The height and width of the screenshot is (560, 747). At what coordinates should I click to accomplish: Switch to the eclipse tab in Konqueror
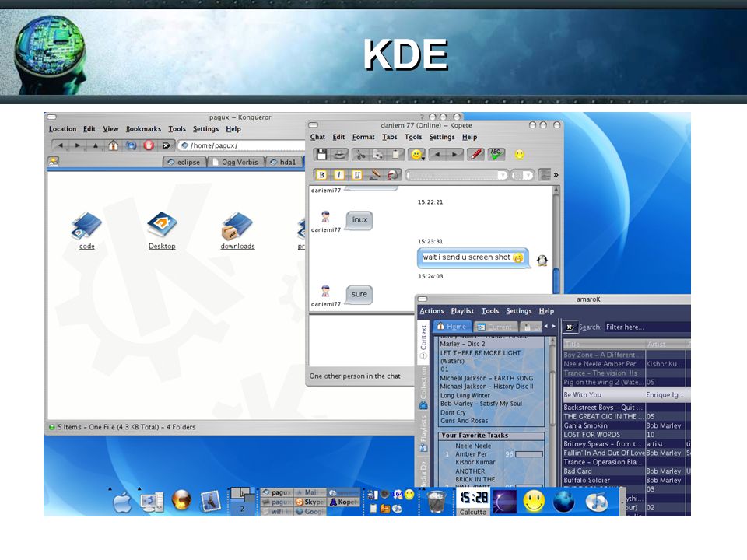point(184,162)
